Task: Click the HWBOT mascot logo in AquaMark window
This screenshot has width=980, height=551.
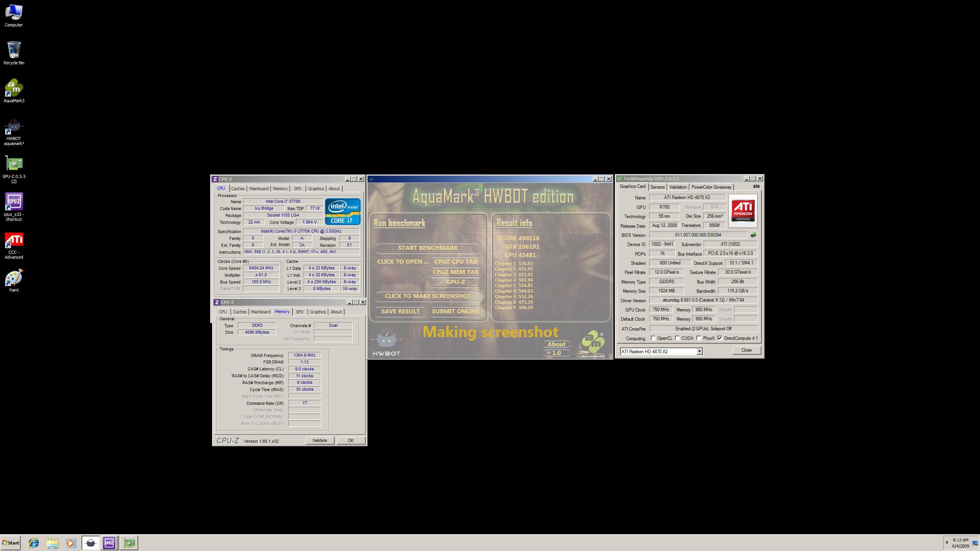Action: (386, 342)
